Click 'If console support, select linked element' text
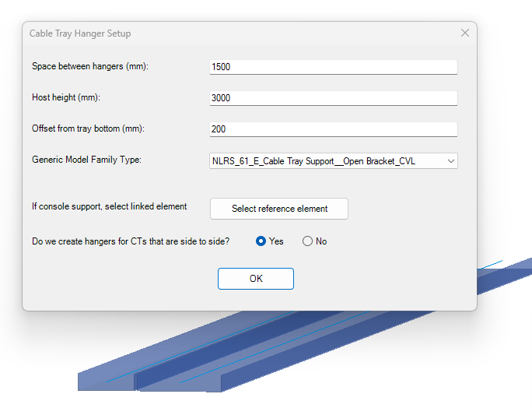Viewport: 532px width, 408px height. [109, 206]
